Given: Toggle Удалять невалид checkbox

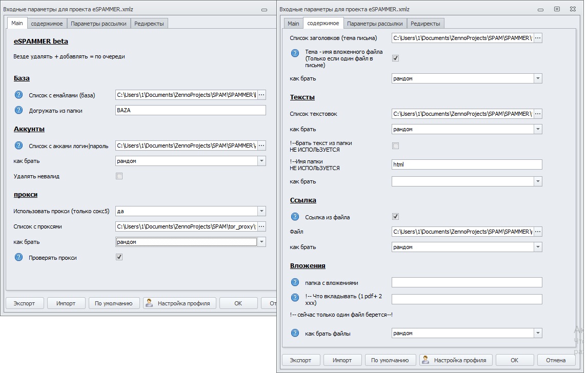Looking at the screenshot, I should pos(119,176).
